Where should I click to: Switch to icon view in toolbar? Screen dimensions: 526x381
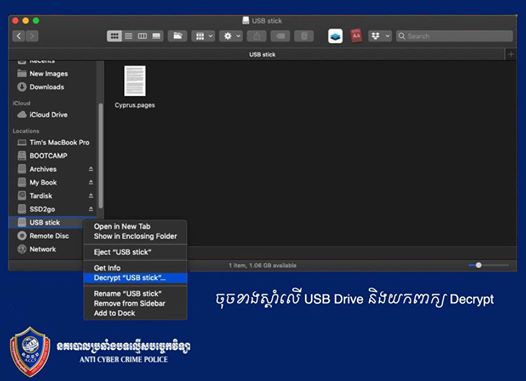114,36
